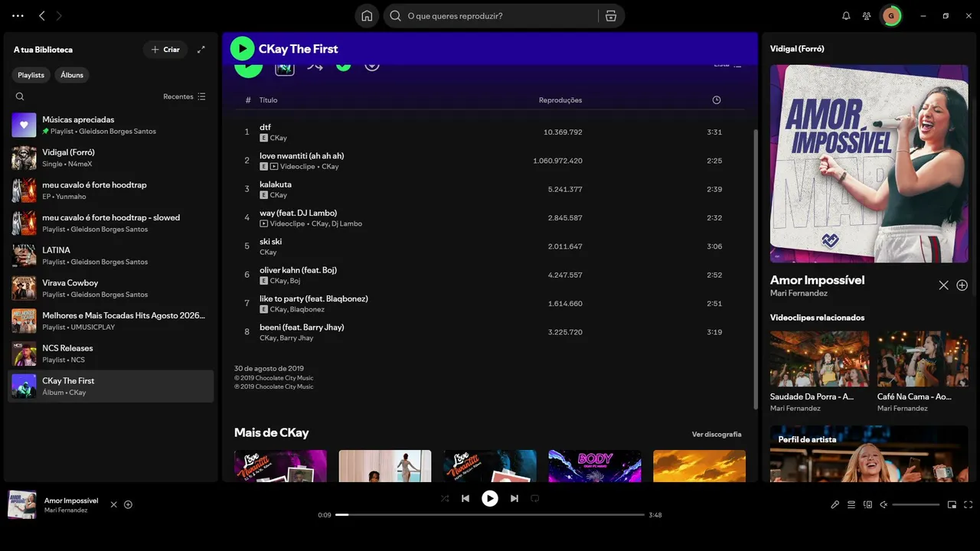The height and width of the screenshot is (551, 980).
Task: Play CKay The First with the green button
Action: coord(242,49)
